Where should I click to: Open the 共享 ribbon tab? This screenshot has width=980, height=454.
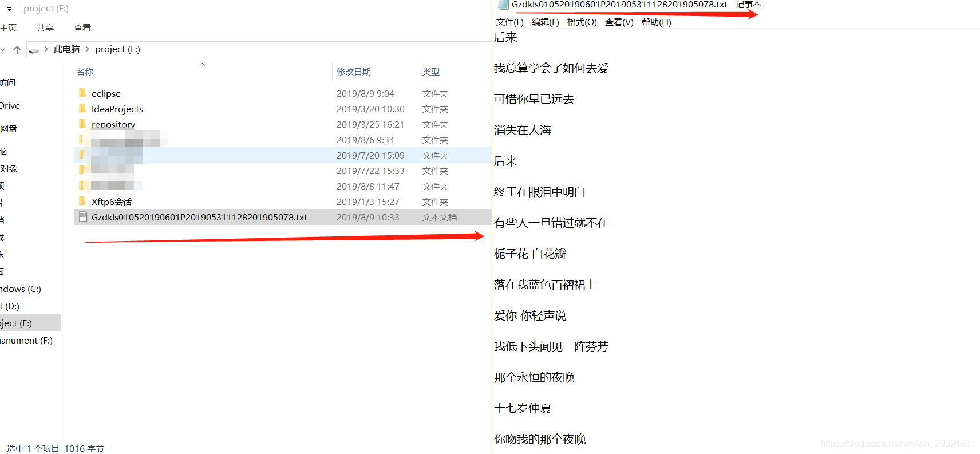(45, 28)
